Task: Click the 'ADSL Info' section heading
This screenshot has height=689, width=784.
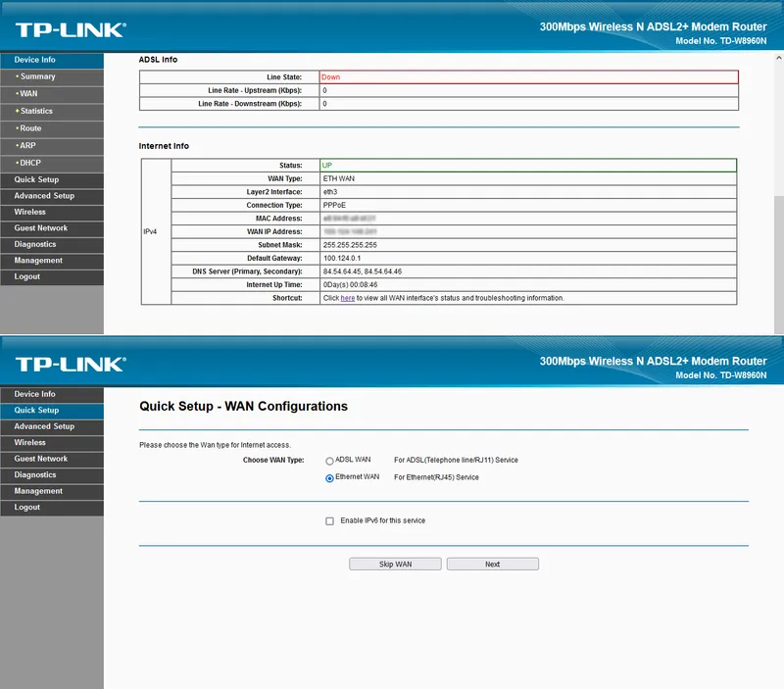Action: [158, 60]
